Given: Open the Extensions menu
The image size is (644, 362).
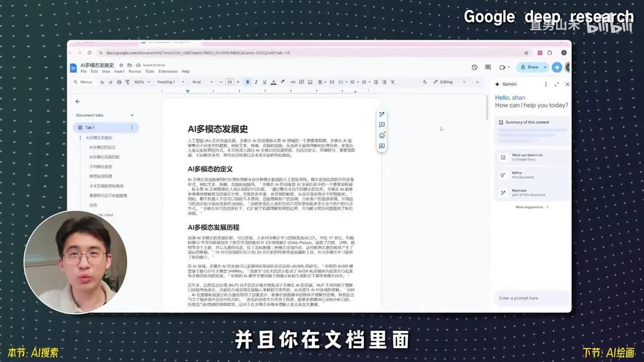Looking at the screenshot, I should pos(168,71).
